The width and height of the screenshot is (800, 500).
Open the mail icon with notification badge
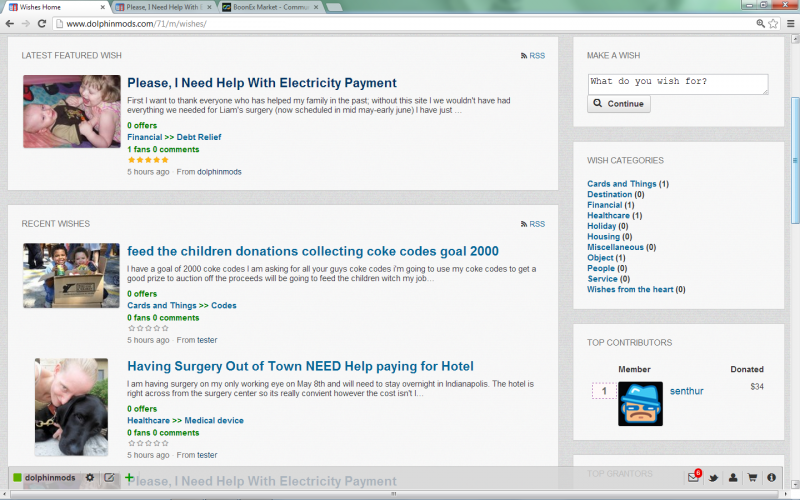pyautogui.click(x=694, y=477)
